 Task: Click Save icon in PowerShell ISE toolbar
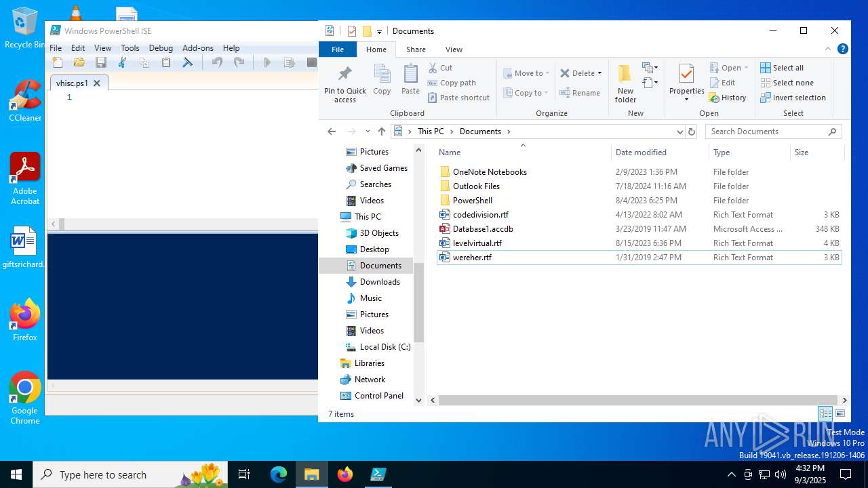click(x=101, y=62)
